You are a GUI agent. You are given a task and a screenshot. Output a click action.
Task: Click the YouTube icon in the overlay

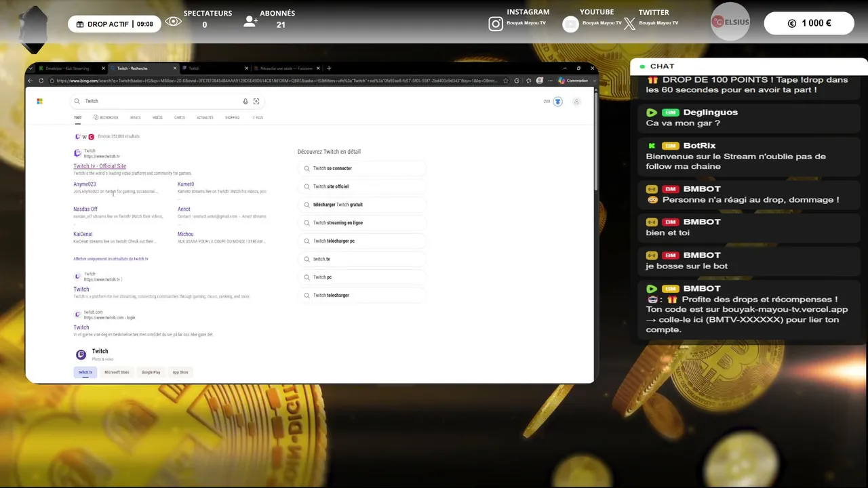[571, 24]
